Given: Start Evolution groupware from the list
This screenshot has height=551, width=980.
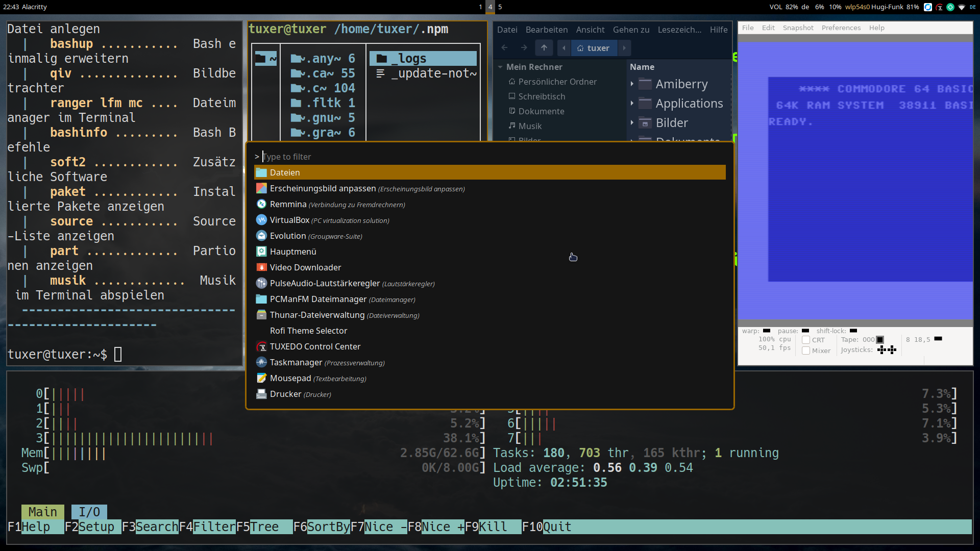Looking at the screenshot, I should pos(288,236).
